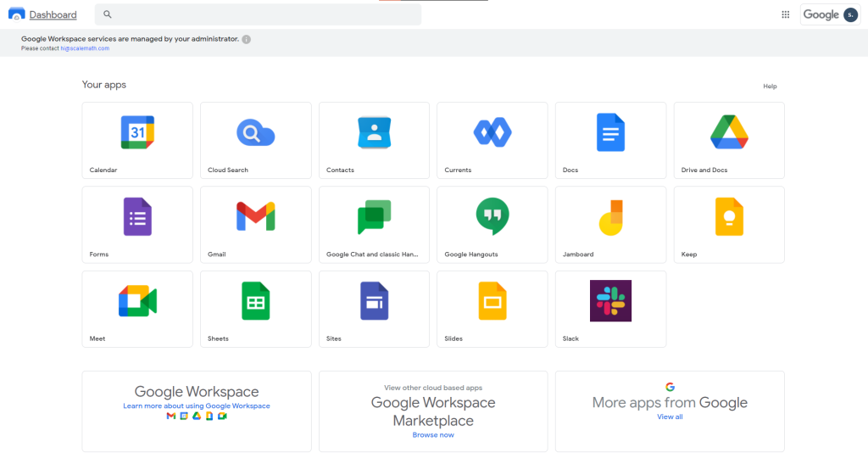868x464 pixels.
Task: Click Browse now under Workspace Marketplace
Action: (433, 434)
